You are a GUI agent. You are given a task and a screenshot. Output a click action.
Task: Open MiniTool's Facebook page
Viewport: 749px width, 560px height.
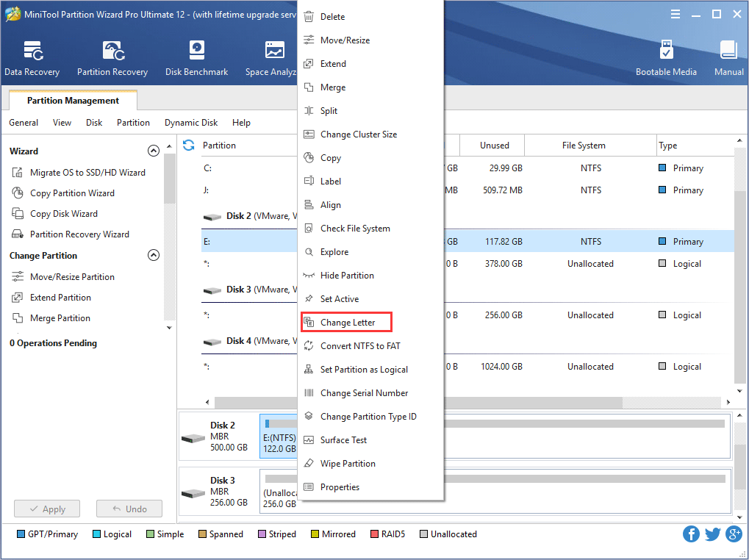[x=690, y=534]
